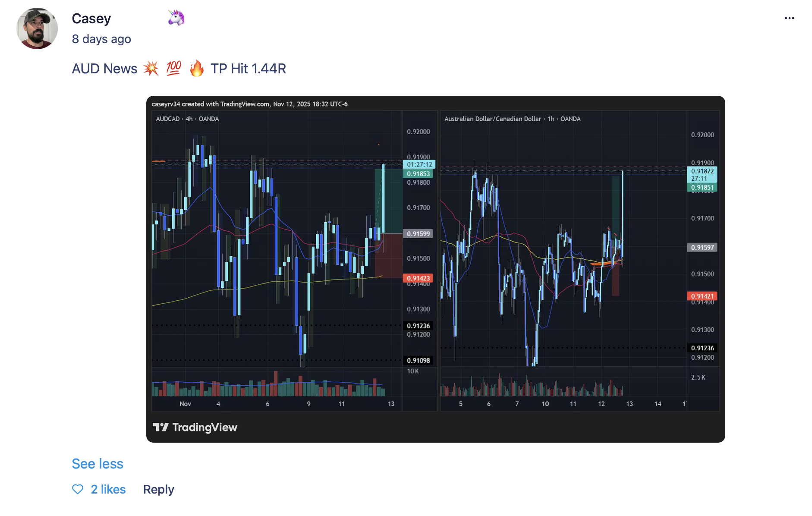Click the 0.91236 dotted level label on 1h chart
The width and height of the screenshot is (812, 516).
coord(702,348)
